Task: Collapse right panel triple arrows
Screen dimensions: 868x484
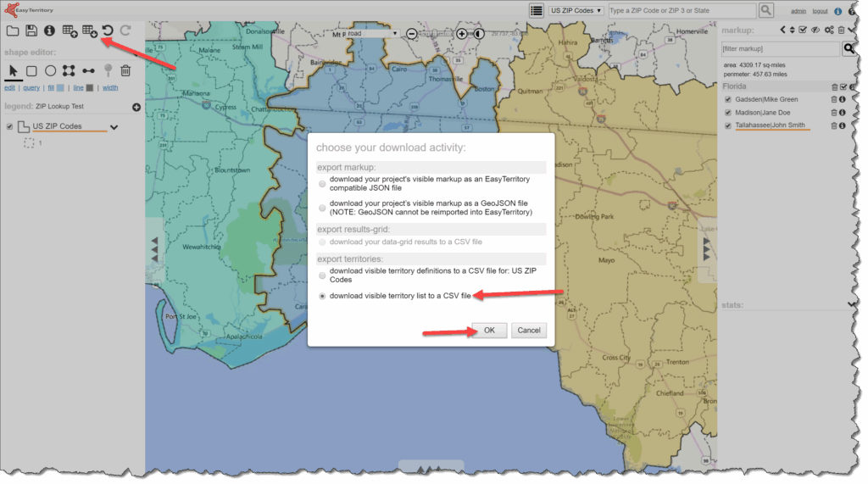Action: tap(706, 250)
